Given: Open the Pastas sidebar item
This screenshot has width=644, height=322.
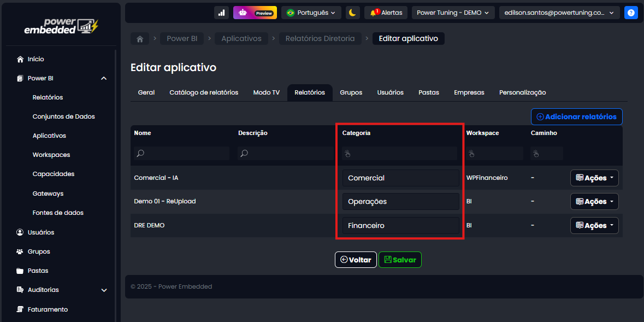Looking at the screenshot, I should [x=38, y=271].
